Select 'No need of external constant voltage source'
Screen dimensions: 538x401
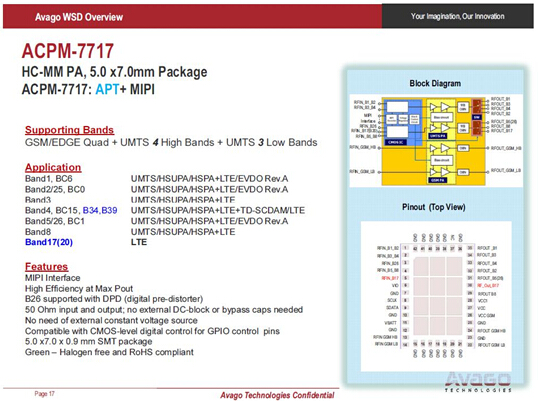[111, 320]
